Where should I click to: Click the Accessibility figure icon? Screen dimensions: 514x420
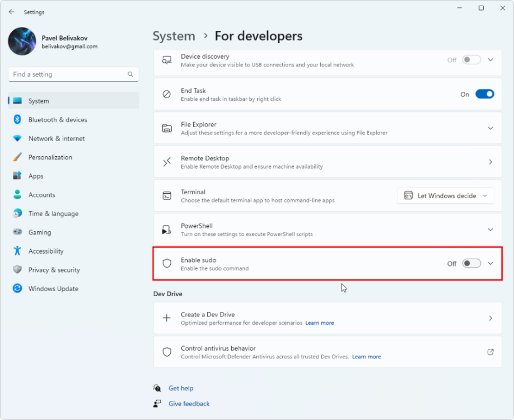coord(17,251)
